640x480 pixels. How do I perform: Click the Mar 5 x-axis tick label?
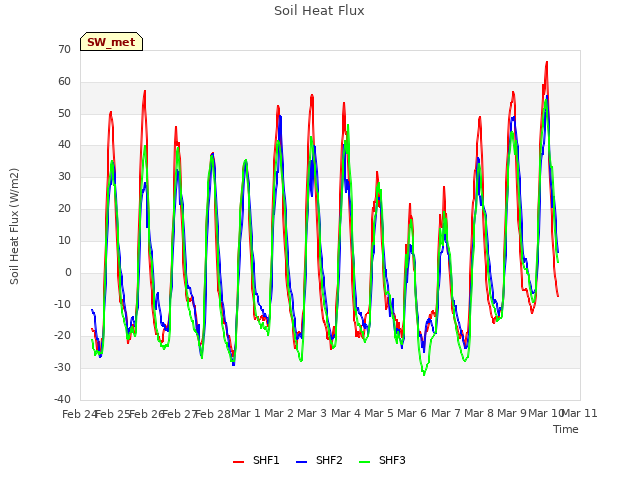[x=379, y=413]
